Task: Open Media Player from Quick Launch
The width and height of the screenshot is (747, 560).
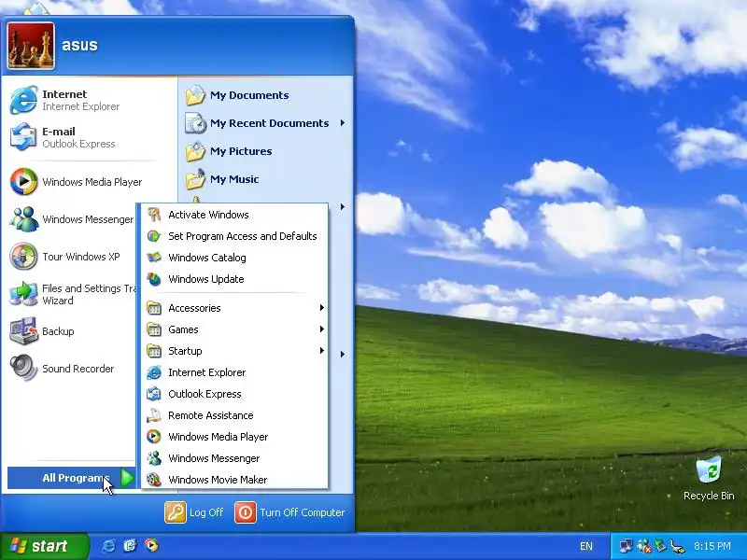Action: 151,546
